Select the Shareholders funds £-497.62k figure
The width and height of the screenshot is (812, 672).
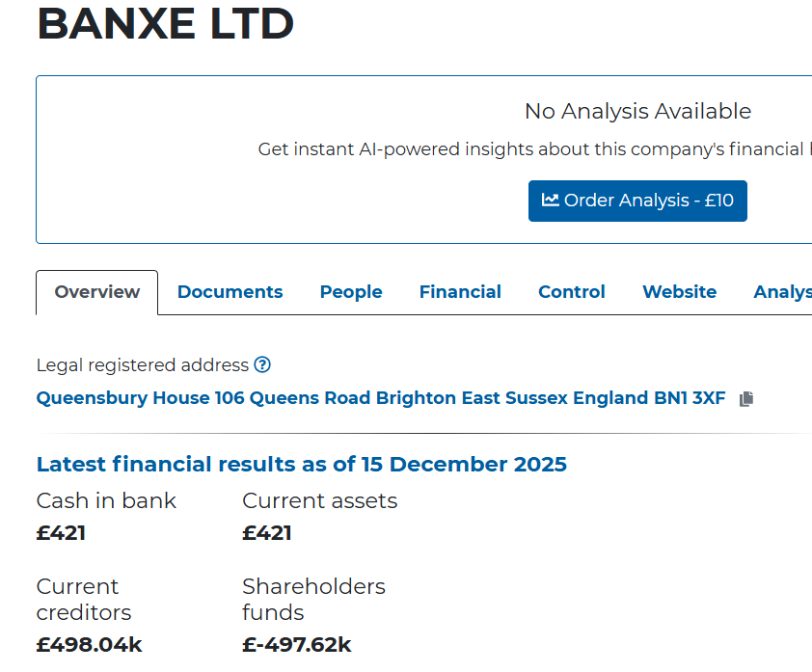[x=296, y=644]
